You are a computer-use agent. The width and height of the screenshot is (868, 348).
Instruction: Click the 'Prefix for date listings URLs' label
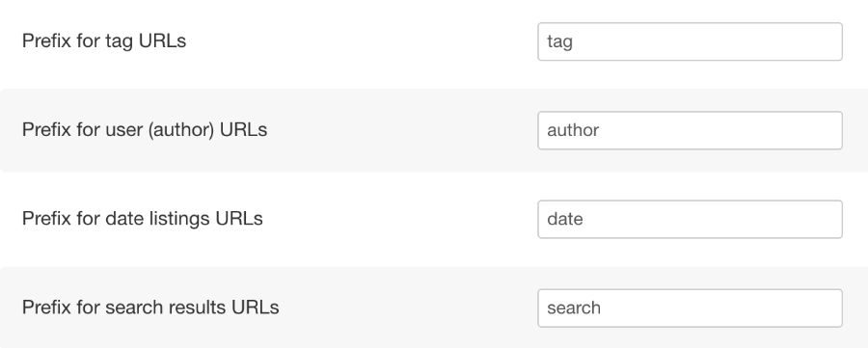tap(143, 219)
